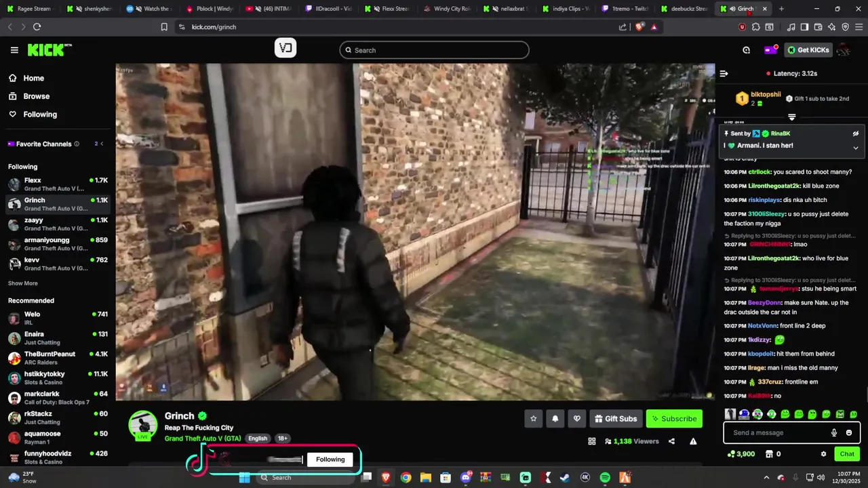Toggle notifications with the bell button
This screenshot has height=488, width=868.
tap(555, 419)
